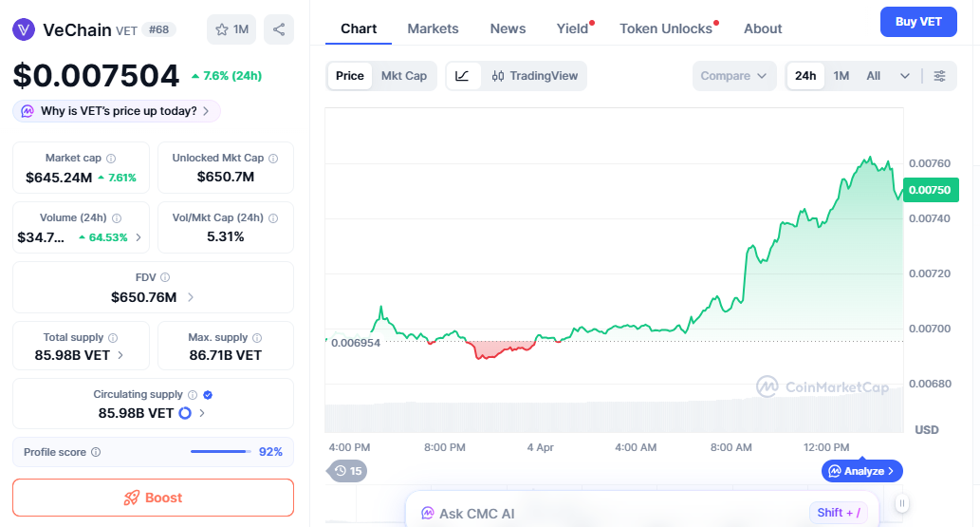Viewport: 980px width, 527px height.
Task: Click the 86.71B VET max supply value
Action: pyautogui.click(x=226, y=355)
